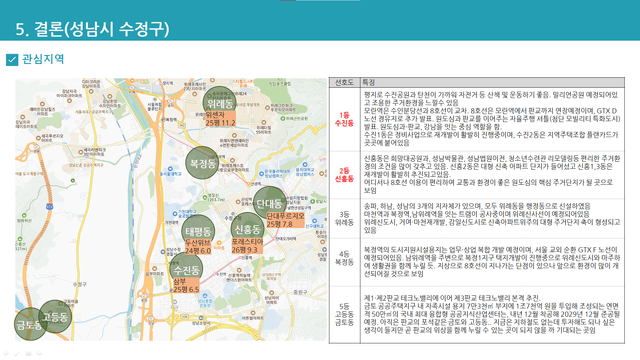640x360 pixels.
Task: Select the 금토동 circle marker on map
Action: (x=29, y=324)
